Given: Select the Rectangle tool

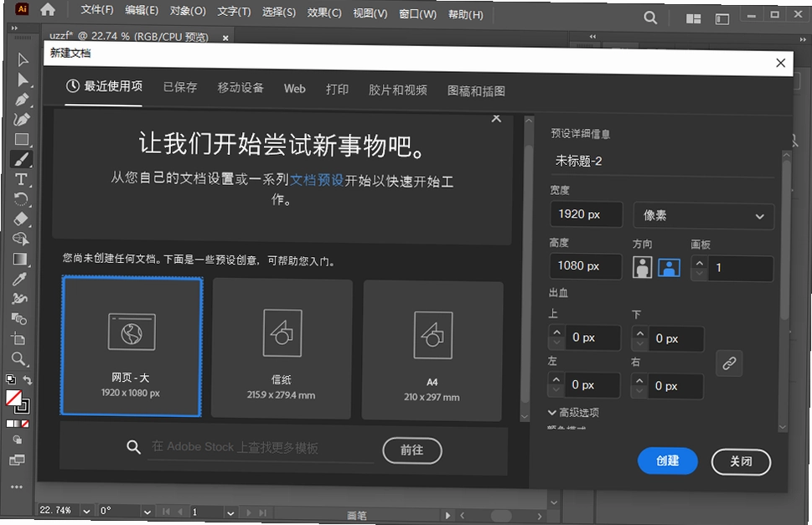Looking at the screenshot, I should pos(22,139).
